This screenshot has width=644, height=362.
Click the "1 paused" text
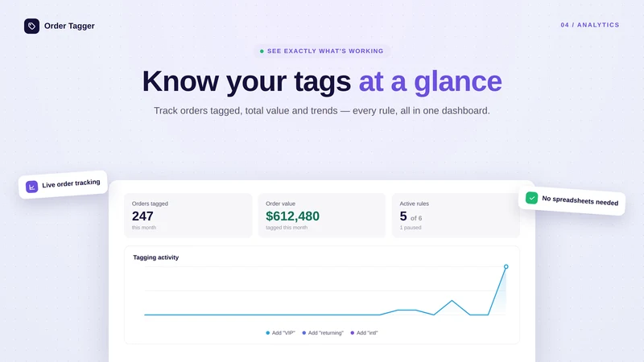coord(411,228)
